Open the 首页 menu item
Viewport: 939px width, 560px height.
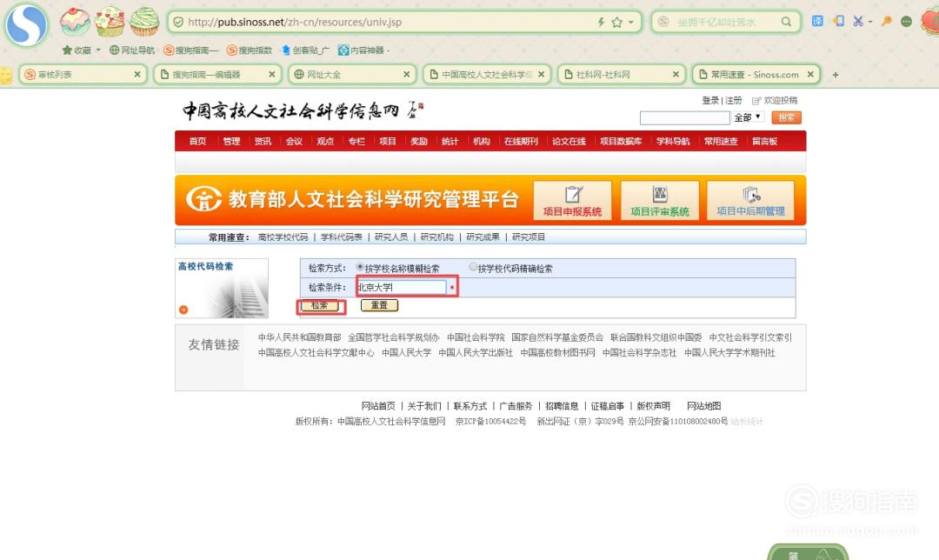[197, 142]
